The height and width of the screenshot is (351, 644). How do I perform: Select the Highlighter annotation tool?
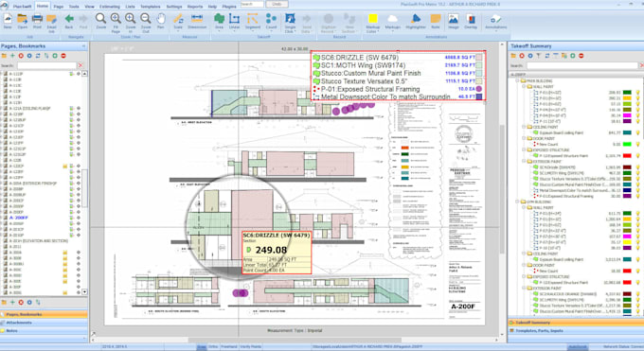[x=416, y=20]
